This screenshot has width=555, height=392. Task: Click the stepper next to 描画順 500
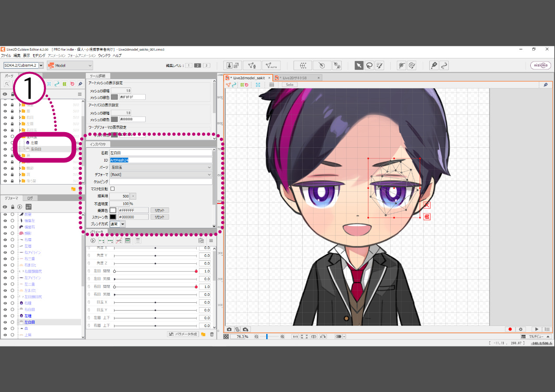tap(133, 196)
